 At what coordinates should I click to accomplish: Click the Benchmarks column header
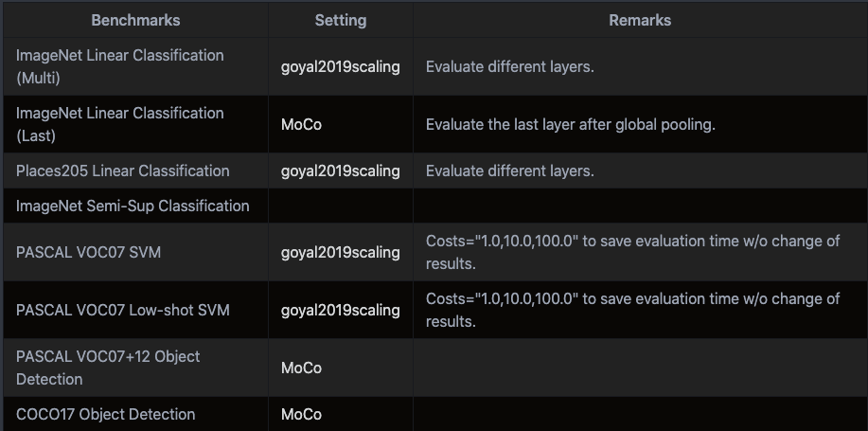pyautogui.click(x=135, y=20)
